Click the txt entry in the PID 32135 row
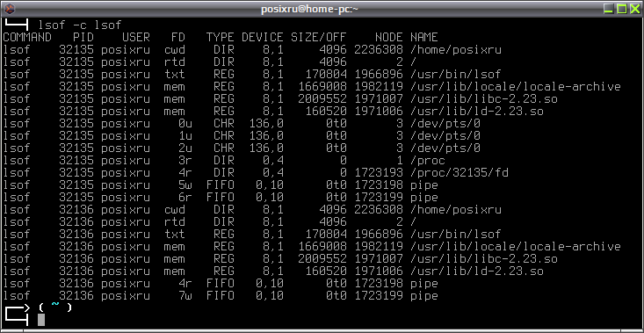The height and width of the screenshot is (333, 644). click(175, 75)
